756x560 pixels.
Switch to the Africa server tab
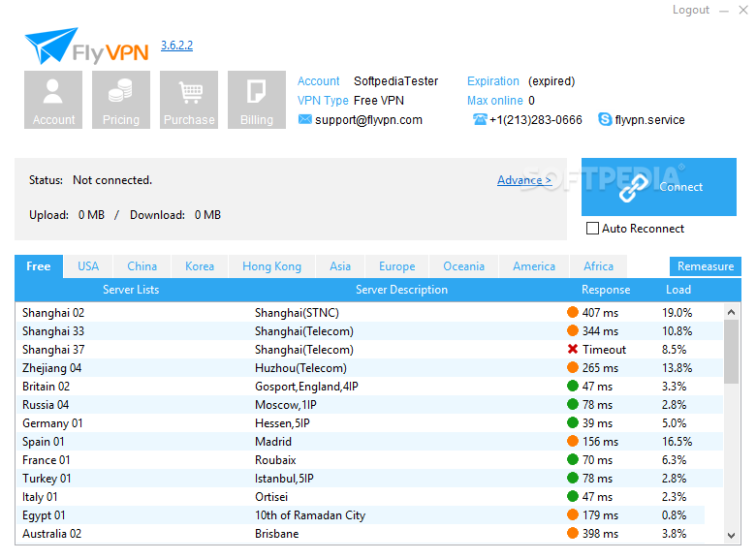[598, 266]
